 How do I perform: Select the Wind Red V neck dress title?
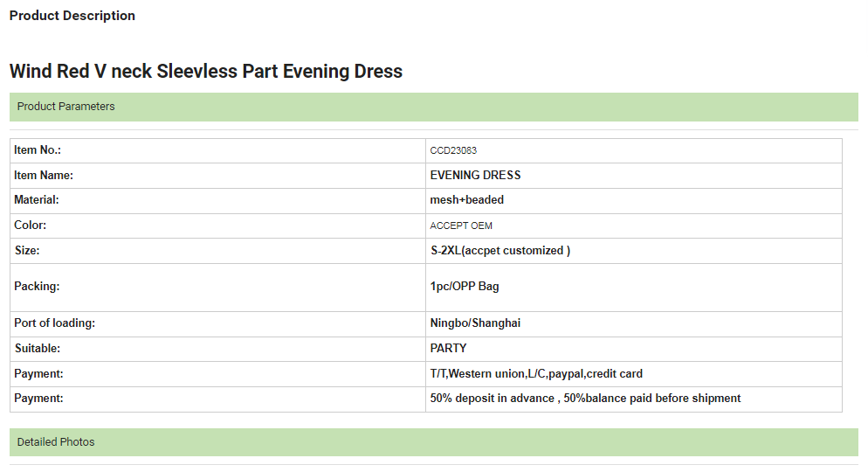point(206,72)
